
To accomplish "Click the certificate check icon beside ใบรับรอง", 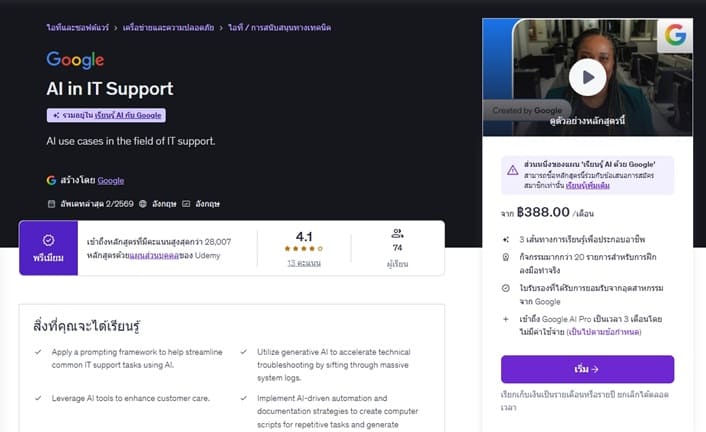I will [x=506, y=288].
